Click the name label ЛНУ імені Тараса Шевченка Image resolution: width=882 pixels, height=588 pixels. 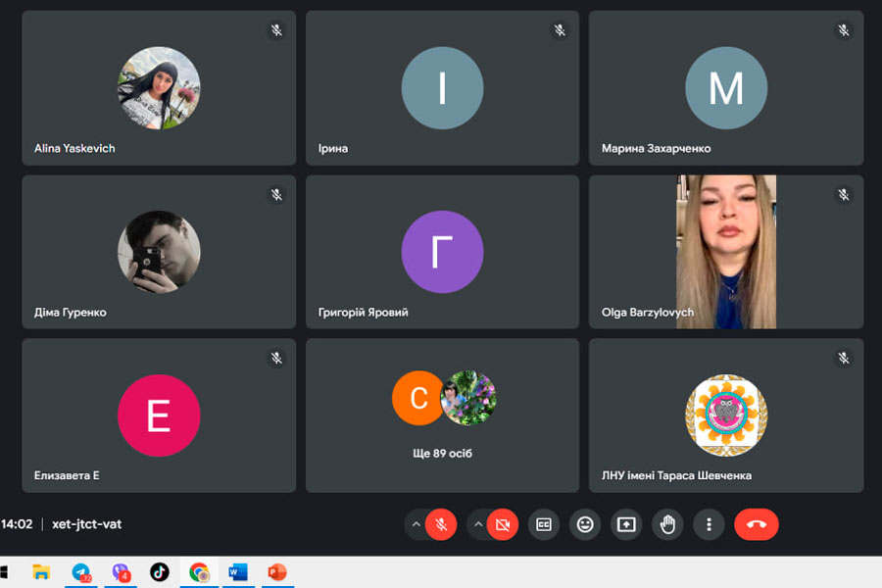(676, 475)
